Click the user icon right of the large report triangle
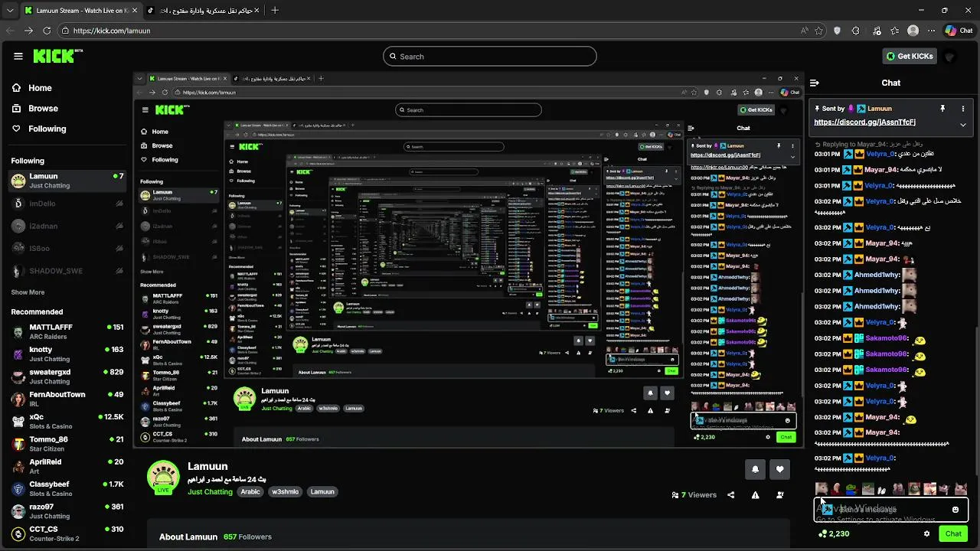This screenshot has width=980, height=551. (x=779, y=495)
